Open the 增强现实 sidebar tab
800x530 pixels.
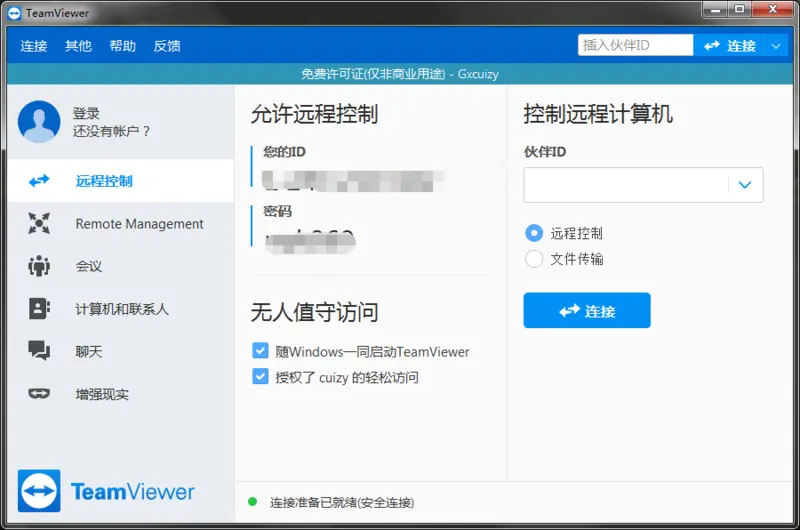click(x=120, y=393)
